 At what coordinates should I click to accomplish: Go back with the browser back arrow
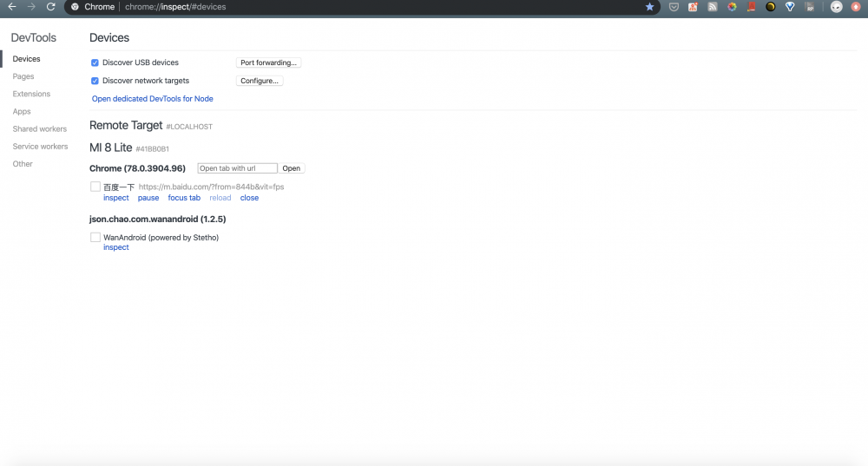(x=11, y=7)
